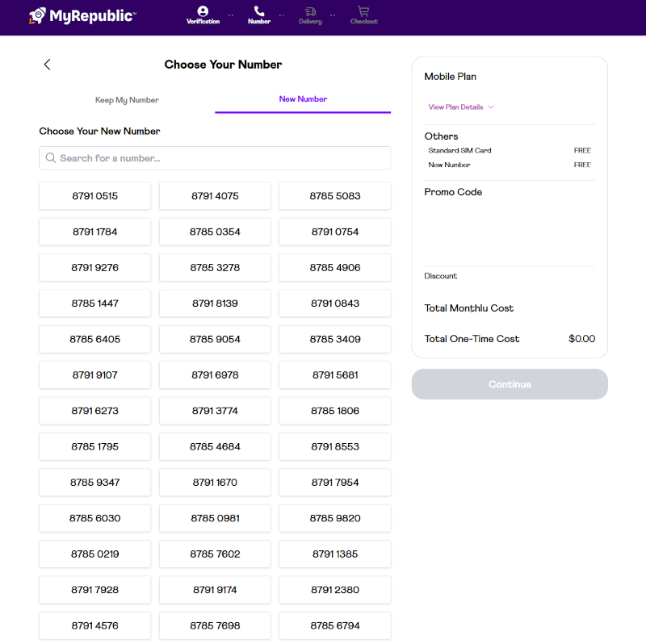Select number 8791 9174

[215, 590]
